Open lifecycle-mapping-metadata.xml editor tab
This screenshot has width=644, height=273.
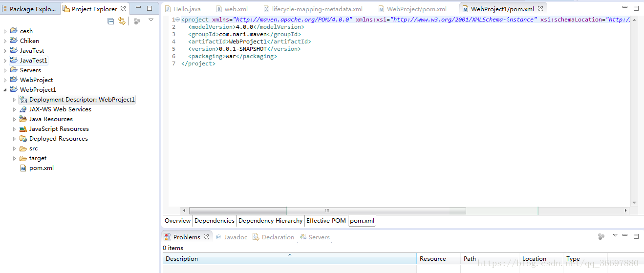point(313,9)
